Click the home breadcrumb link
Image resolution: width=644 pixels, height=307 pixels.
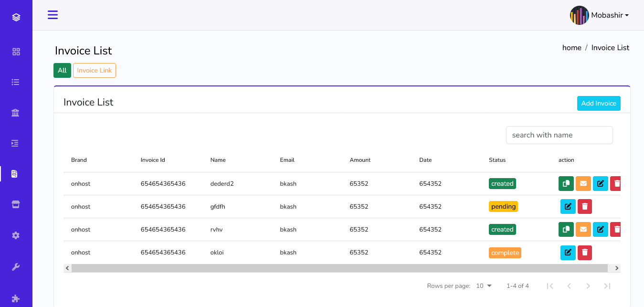(571, 47)
